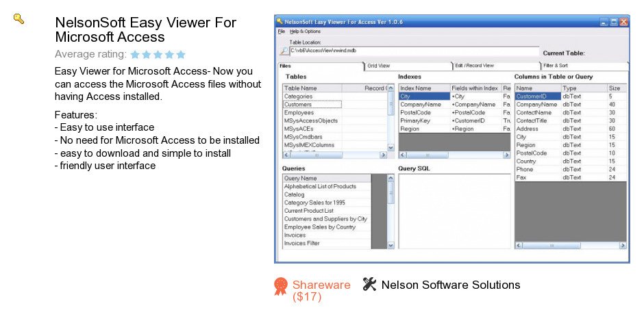Switch to the Edit / Record View tab
The image size is (644, 321).
click(x=495, y=66)
